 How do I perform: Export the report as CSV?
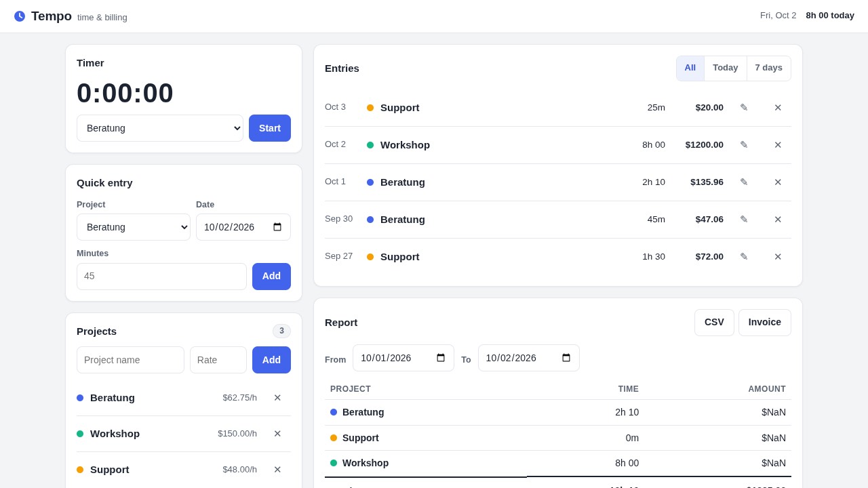point(714,323)
